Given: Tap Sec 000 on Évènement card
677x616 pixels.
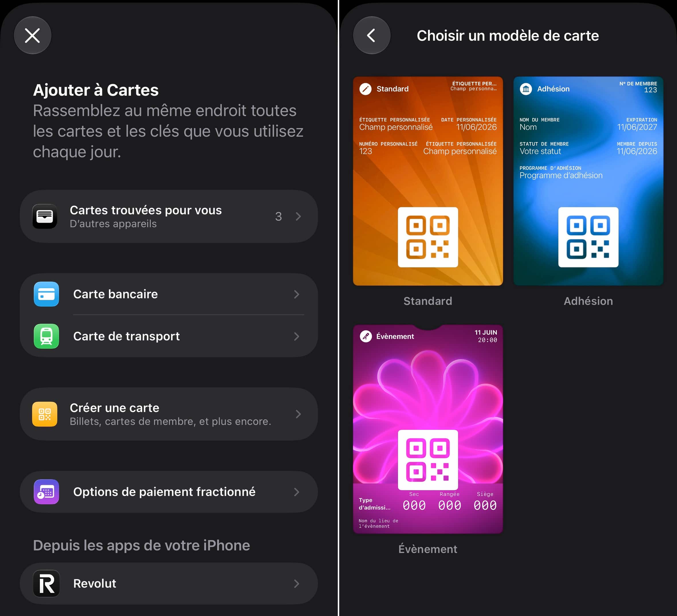Looking at the screenshot, I should [x=414, y=501].
